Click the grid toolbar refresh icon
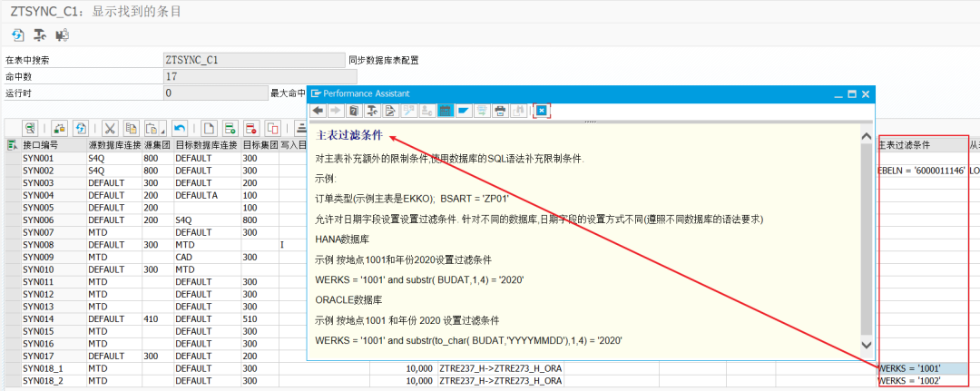 click(x=81, y=129)
